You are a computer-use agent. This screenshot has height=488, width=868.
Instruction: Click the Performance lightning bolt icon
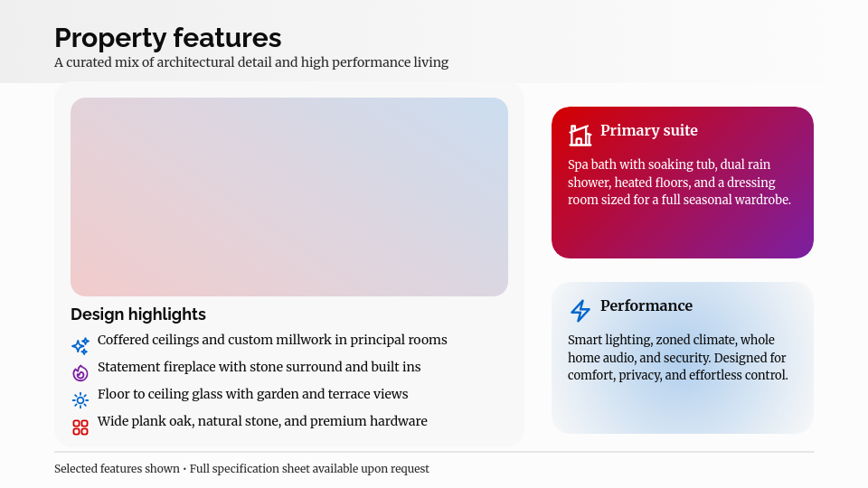(580, 311)
